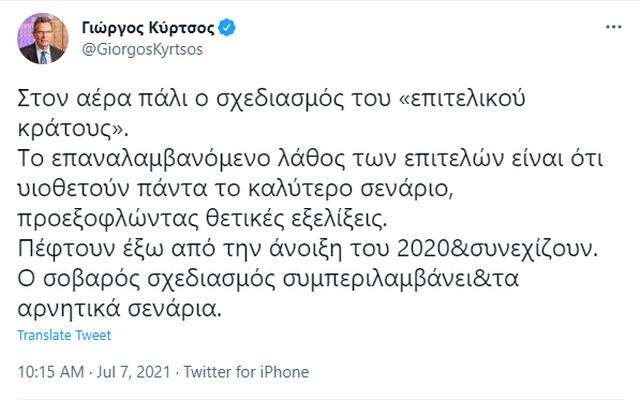Open the 10:15 AM timestamp link

[x=50, y=371]
